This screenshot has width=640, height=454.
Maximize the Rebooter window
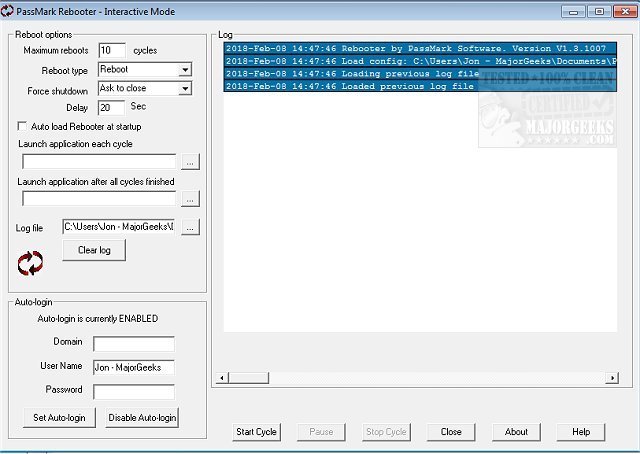(599, 11)
